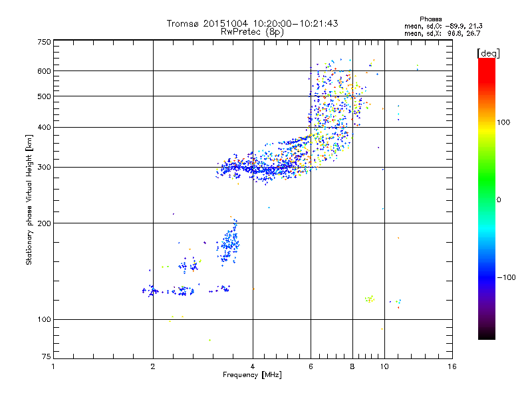The height and width of the screenshot is (399, 532).
Task: Click the y-axis tick label "200"
Action: (44, 223)
